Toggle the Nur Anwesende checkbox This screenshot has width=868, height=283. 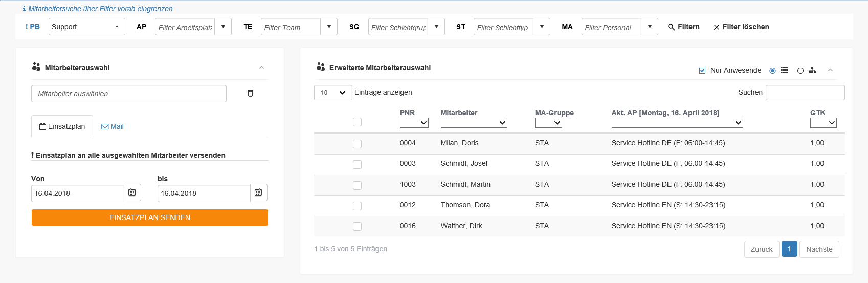pyautogui.click(x=702, y=71)
